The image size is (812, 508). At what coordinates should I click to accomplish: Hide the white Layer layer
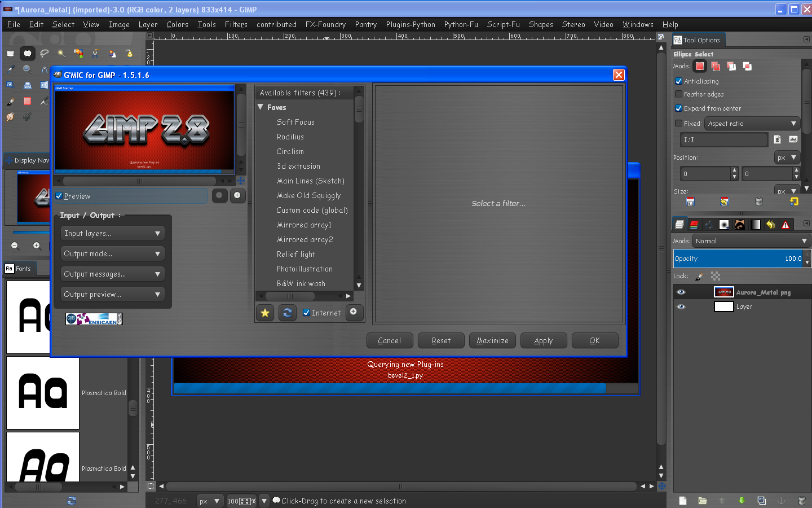tap(681, 307)
